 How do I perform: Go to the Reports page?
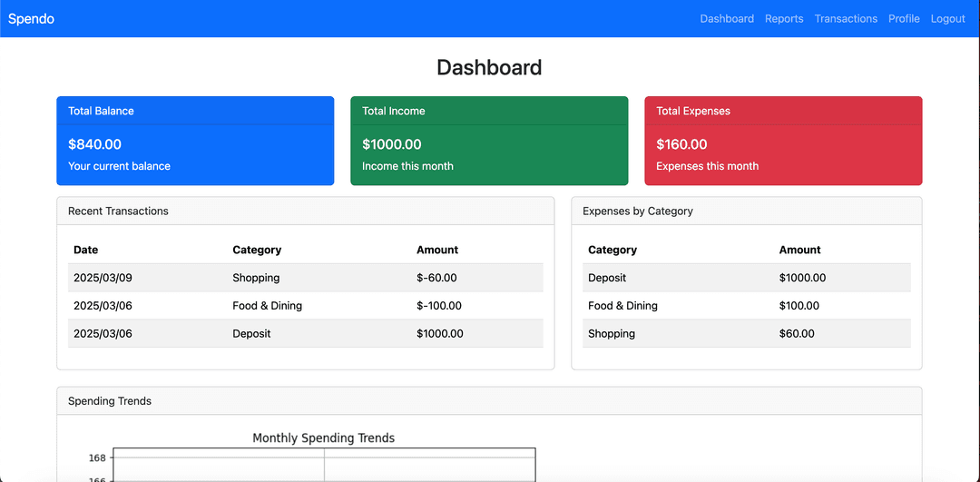pos(784,19)
